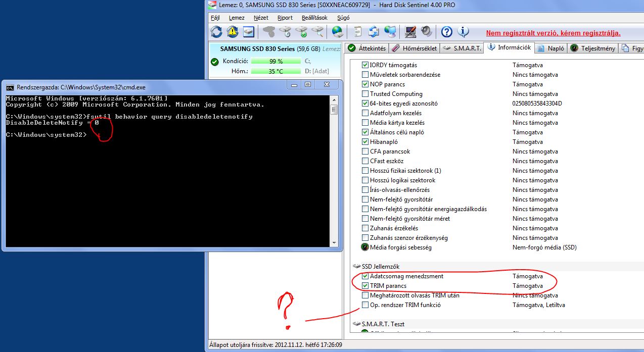Click the blue question mark help icon
Screen dimensions: 644x352
click(x=446, y=32)
